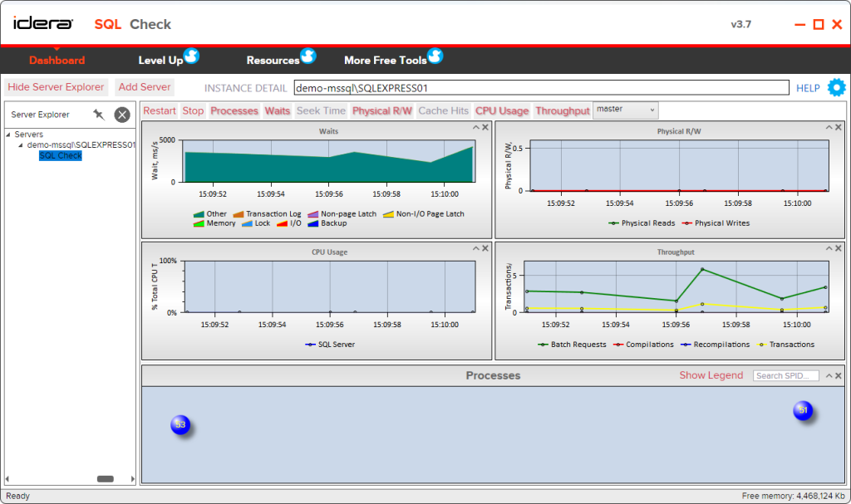Collapse the Servers tree node

pos(8,134)
